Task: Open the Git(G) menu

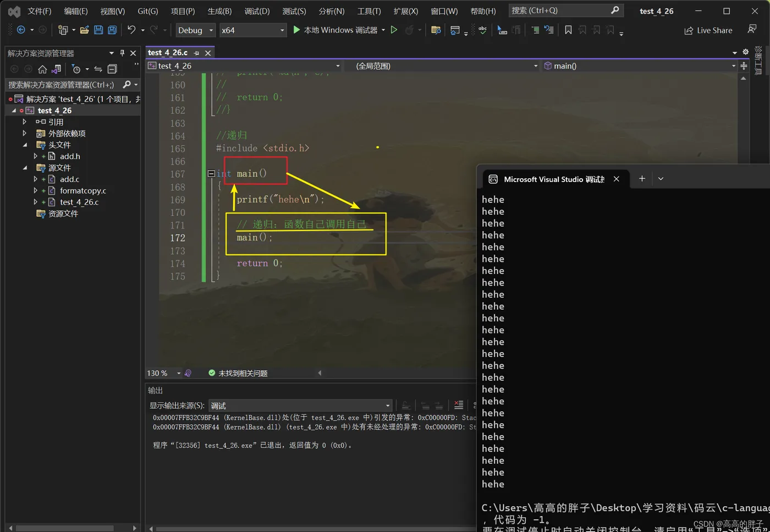Action: coord(147,11)
